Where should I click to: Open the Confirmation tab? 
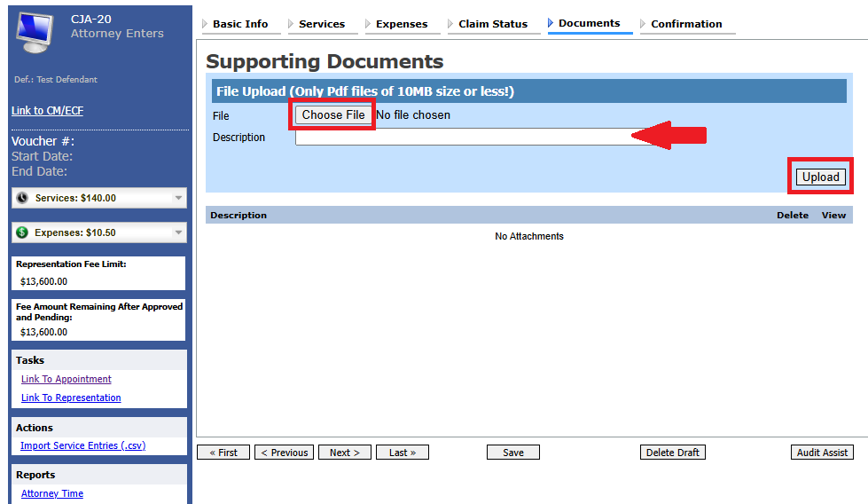coord(685,24)
